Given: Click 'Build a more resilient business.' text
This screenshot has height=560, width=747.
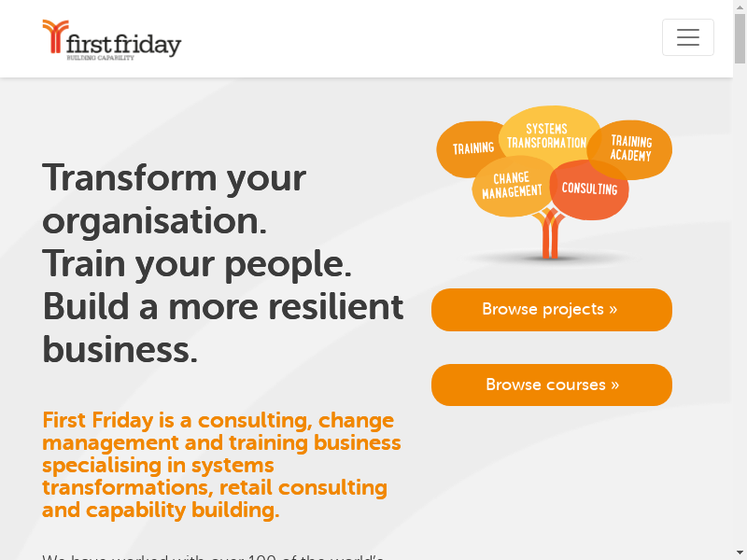Looking at the screenshot, I should [x=222, y=328].
